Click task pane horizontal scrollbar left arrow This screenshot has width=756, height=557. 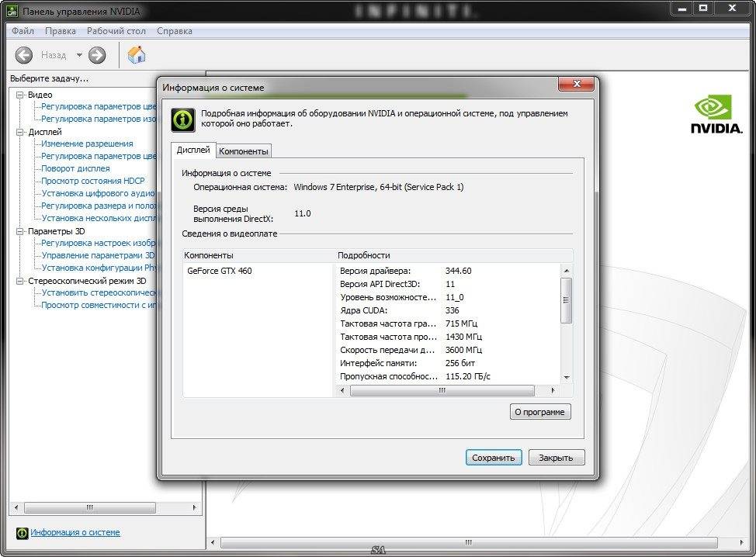tap(17, 508)
